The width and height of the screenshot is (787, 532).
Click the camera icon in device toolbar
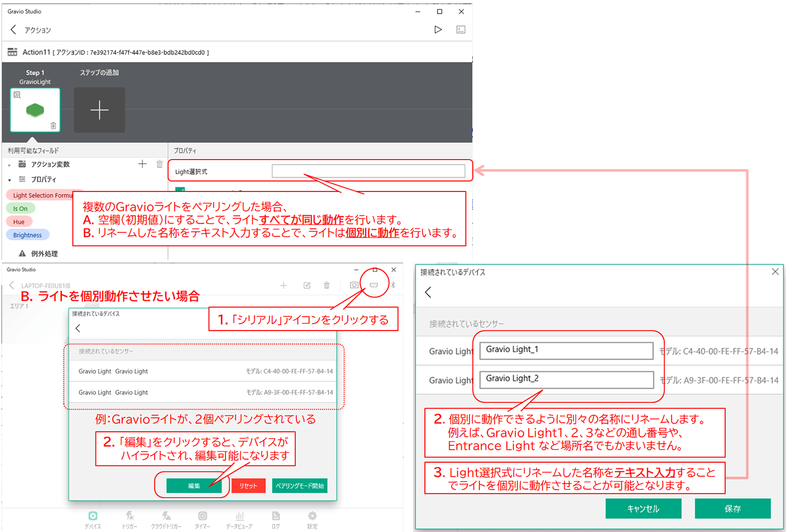pos(354,285)
